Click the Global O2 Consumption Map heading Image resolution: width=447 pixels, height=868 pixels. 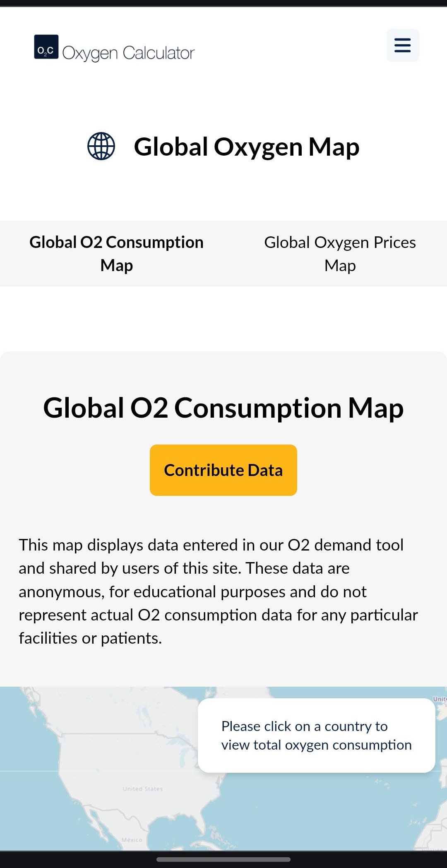coord(223,409)
